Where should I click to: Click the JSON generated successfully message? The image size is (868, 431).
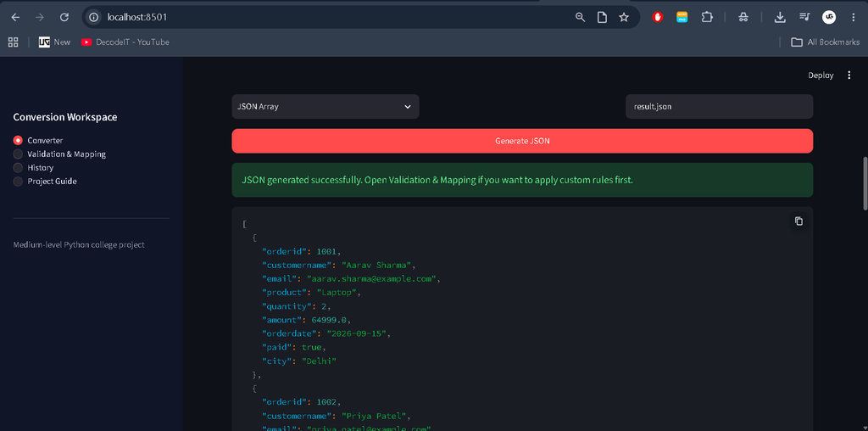tap(522, 180)
